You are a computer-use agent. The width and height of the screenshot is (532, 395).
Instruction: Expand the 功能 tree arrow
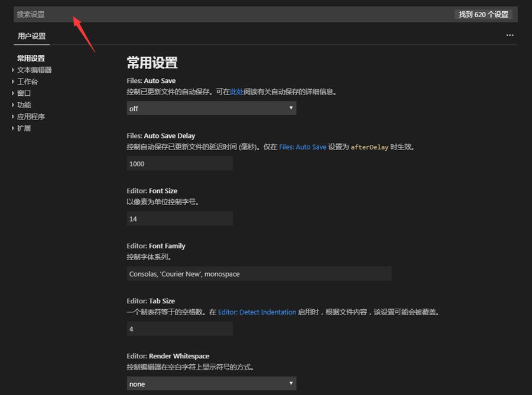click(x=13, y=105)
